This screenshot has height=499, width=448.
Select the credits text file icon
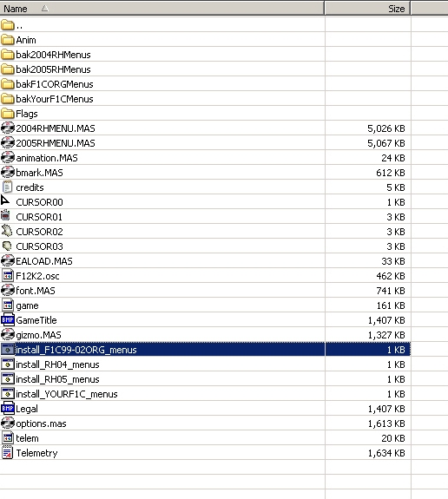(7, 187)
